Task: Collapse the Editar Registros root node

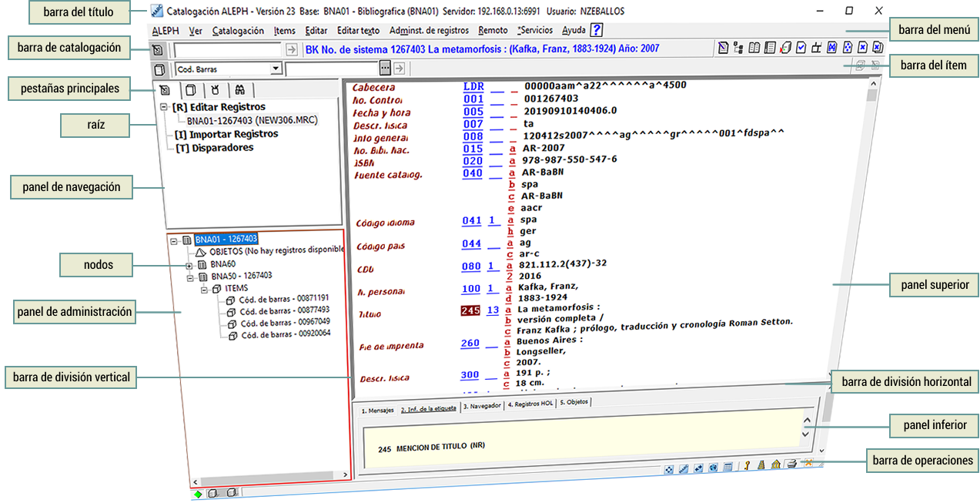Action: [164, 108]
